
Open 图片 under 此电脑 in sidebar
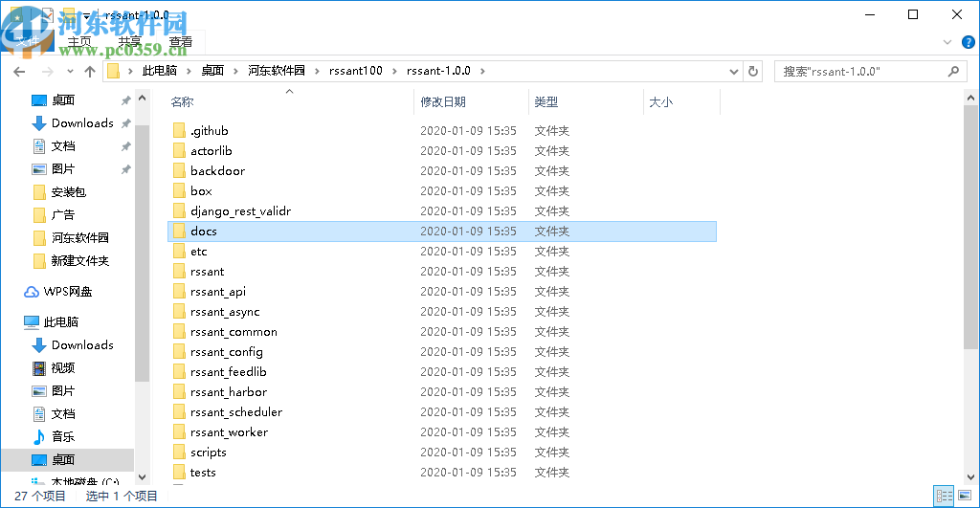click(63, 390)
